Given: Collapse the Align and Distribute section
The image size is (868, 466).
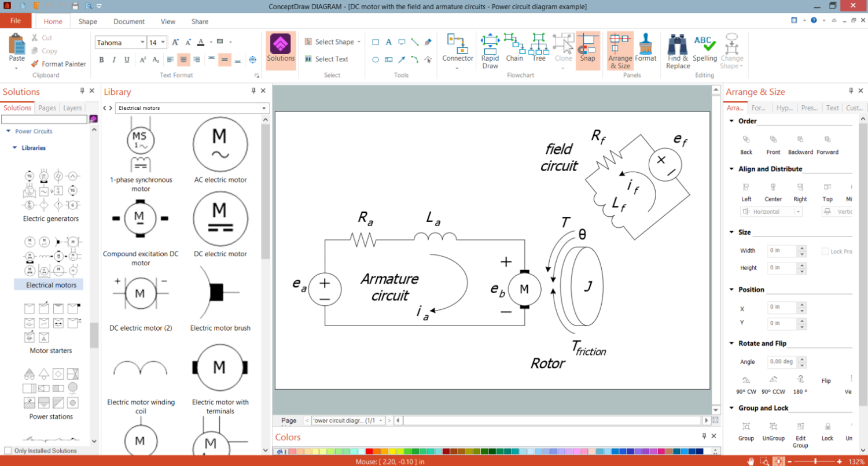Looking at the screenshot, I should [x=732, y=169].
